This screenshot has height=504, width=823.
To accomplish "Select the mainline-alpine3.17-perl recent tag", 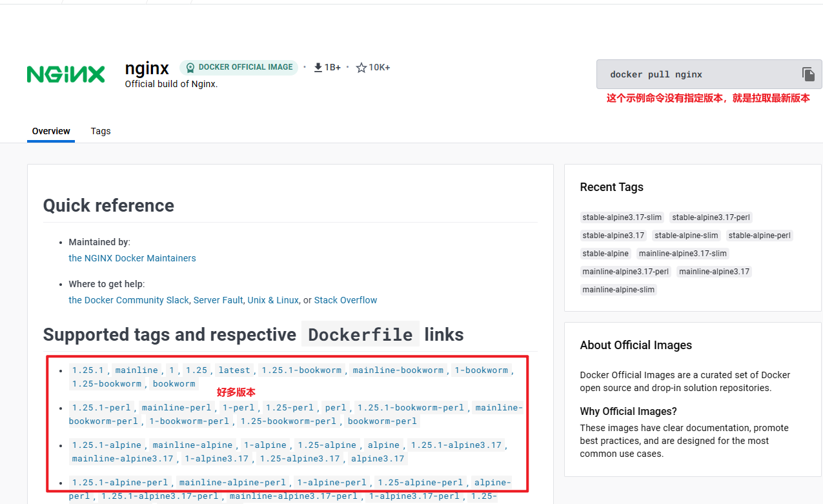I will pyautogui.click(x=626, y=272).
